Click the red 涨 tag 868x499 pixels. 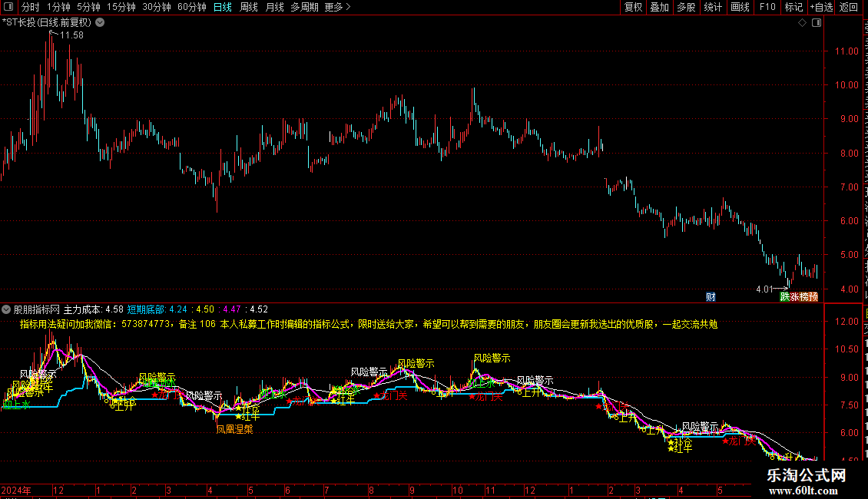pyautogui.click(x=794, y=297)
